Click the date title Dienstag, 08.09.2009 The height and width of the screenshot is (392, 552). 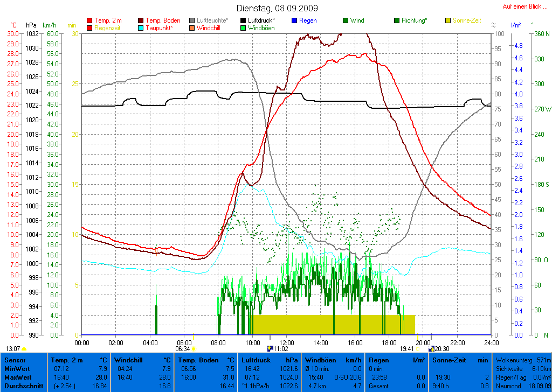click(x=277, y=8)
